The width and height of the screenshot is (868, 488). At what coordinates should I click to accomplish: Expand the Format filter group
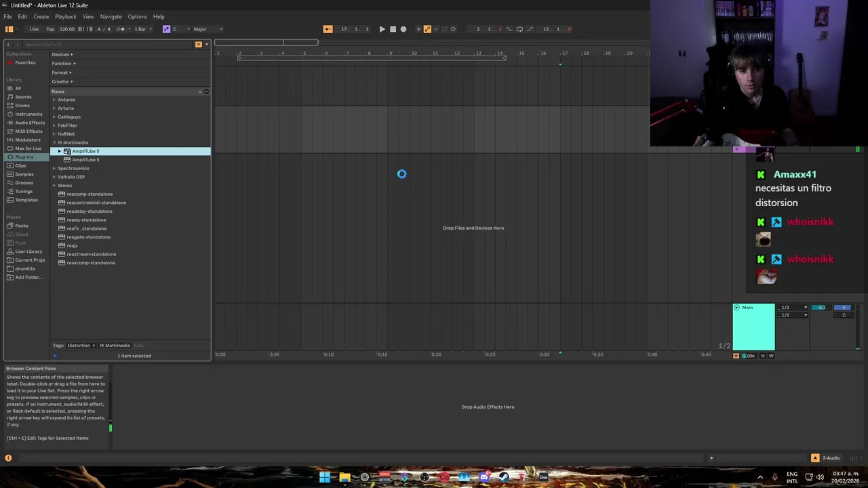coord(62,73)
